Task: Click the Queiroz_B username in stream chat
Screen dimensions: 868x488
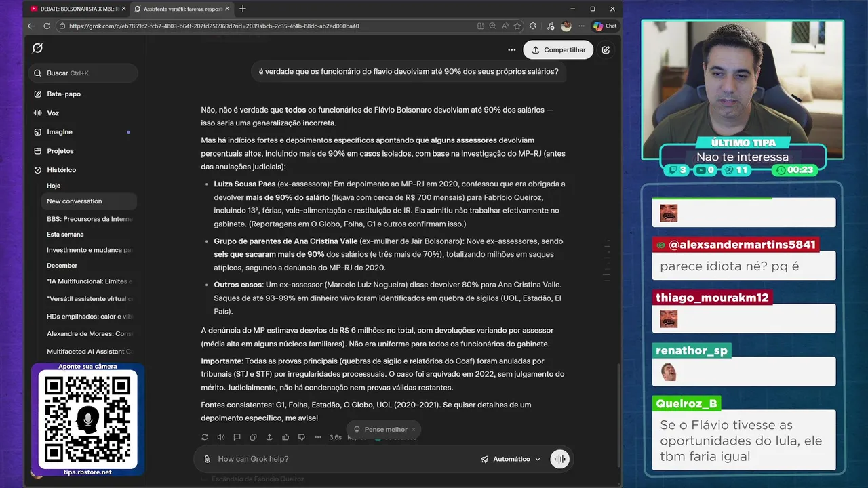Action: click(686, 404)
